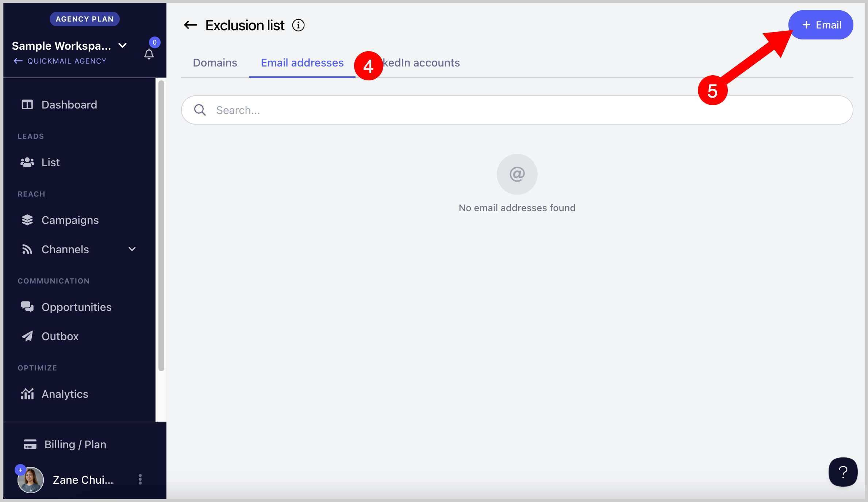Screen dimensions: 868x502
Task: Open the Opportunities page
Action: click(x=76, y=307)
